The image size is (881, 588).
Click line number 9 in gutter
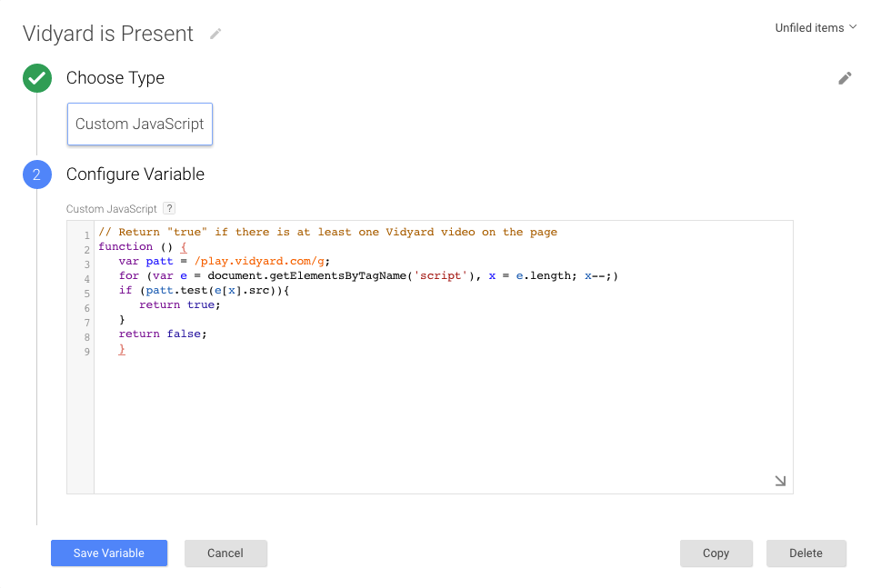click(87, 352)
